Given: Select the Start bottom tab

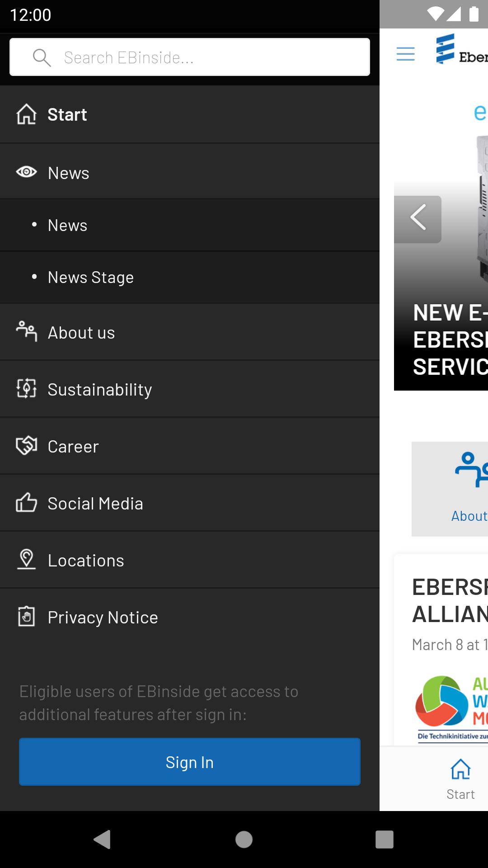Looking at the screenshot, I should click(x=460, y=778).
